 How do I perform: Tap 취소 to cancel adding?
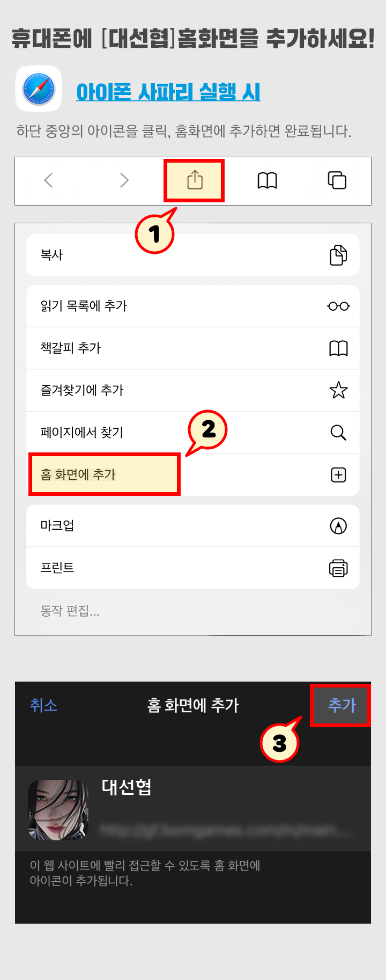pos(43,705)
